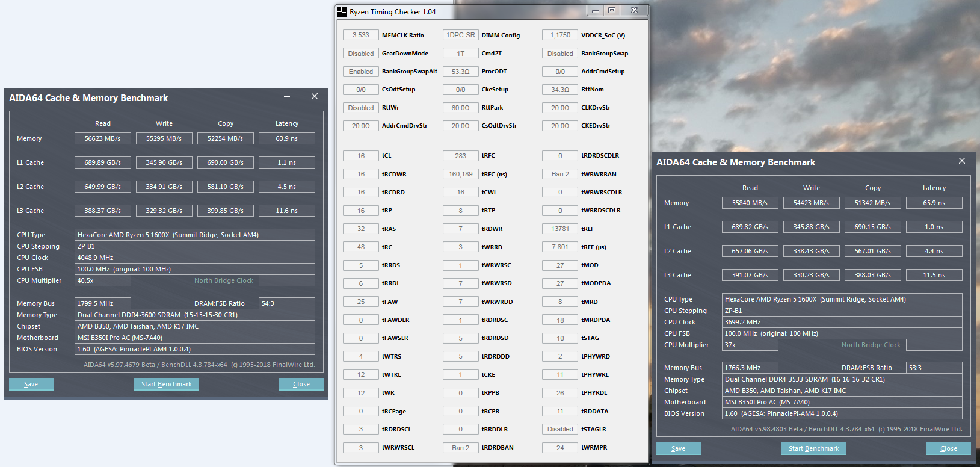The height and width of the screenshot is (467, 980).
Task: Click the tREF value 13781
Action: [560, 229]
